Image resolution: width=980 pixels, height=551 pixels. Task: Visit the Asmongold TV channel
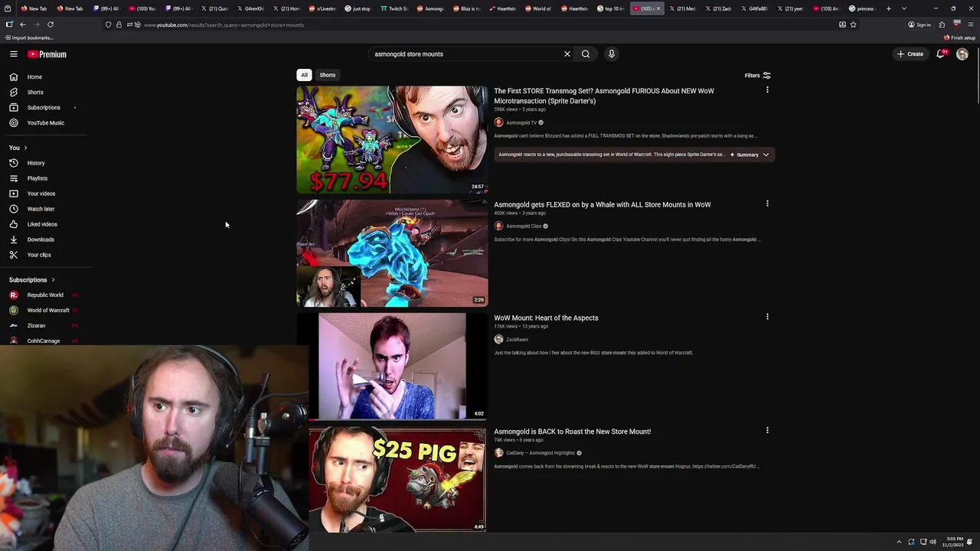pyautogui.click(x=521, y=122)
